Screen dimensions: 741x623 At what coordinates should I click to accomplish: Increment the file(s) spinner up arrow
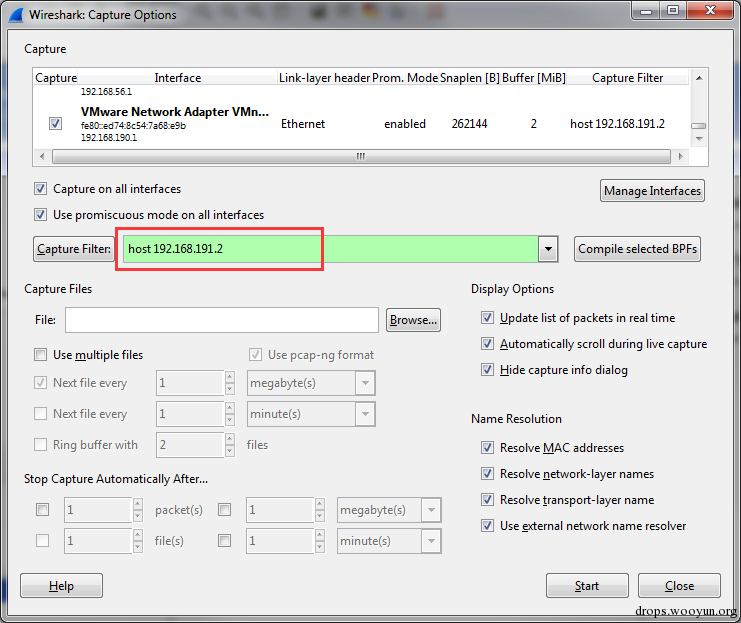tap(138, 535)
